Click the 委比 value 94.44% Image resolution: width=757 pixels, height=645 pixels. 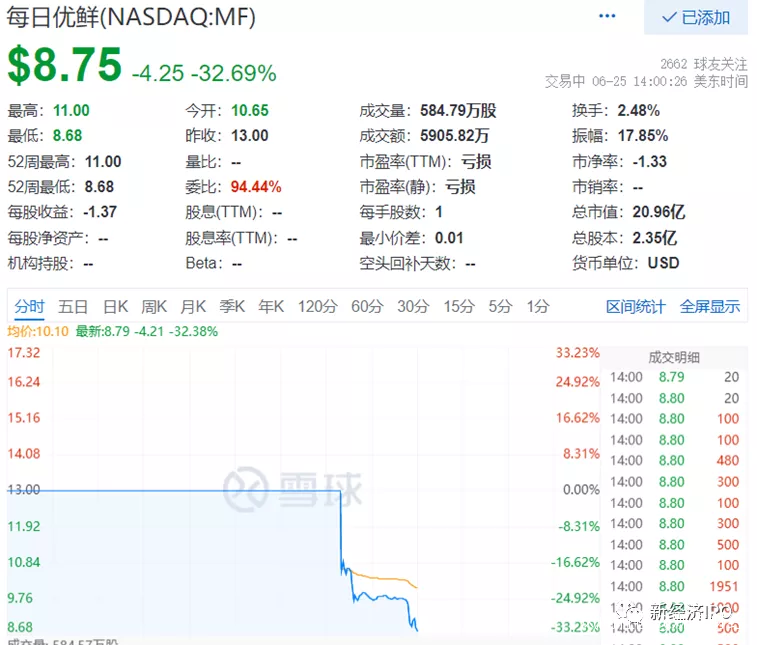256,187
